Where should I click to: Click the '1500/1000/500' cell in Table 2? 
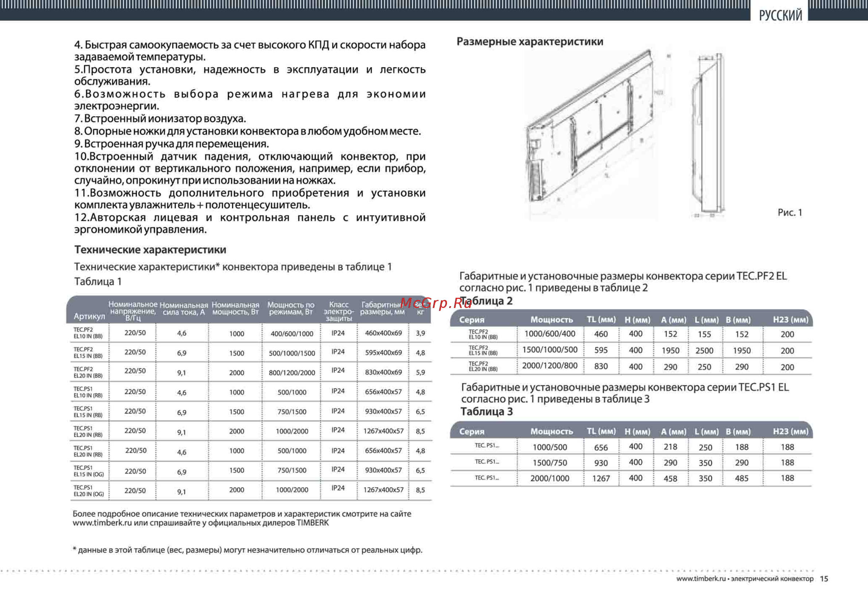click(550, 350)
